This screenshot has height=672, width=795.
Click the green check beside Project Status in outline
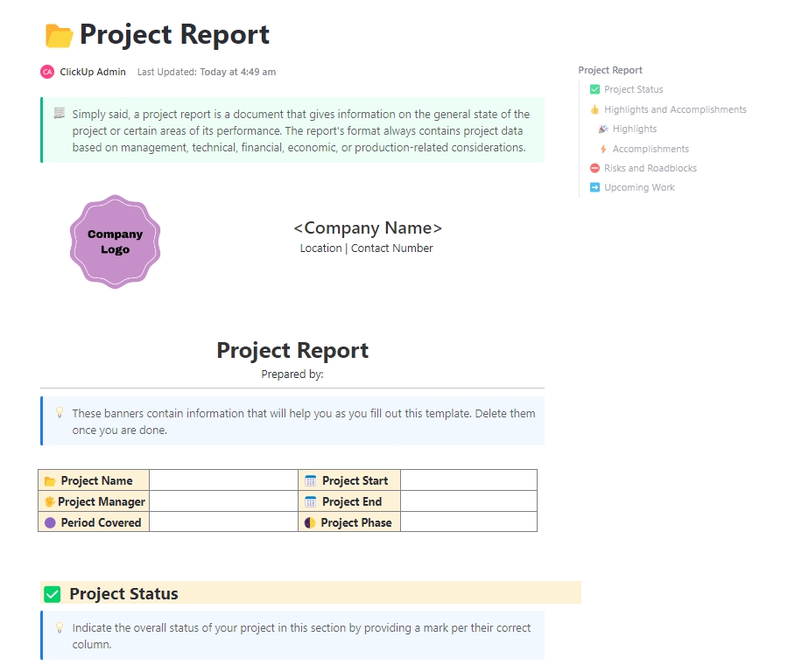595,89
